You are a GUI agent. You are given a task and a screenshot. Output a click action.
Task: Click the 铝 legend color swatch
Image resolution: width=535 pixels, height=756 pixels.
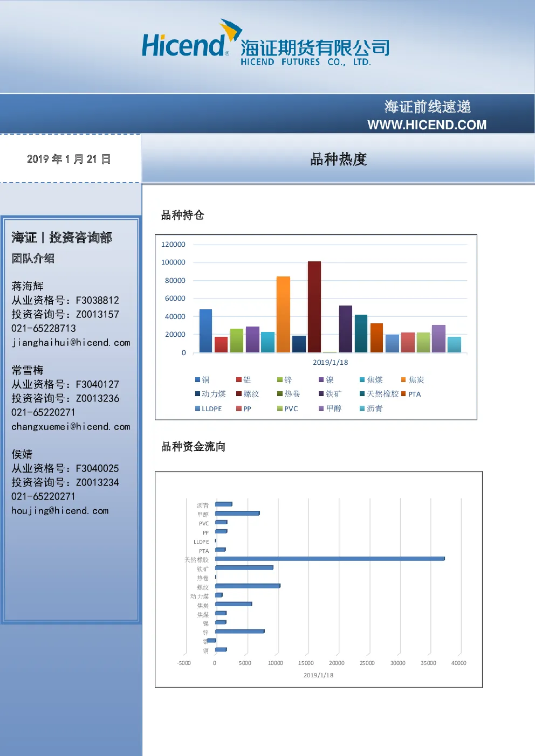(x=239, y=380)
